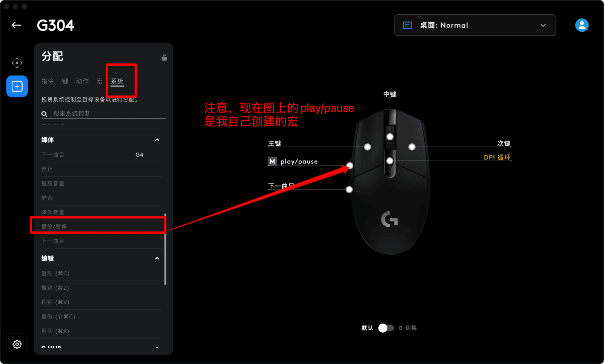
Task: Switch to the 指令 tab
Action: [x=48, y=81]
